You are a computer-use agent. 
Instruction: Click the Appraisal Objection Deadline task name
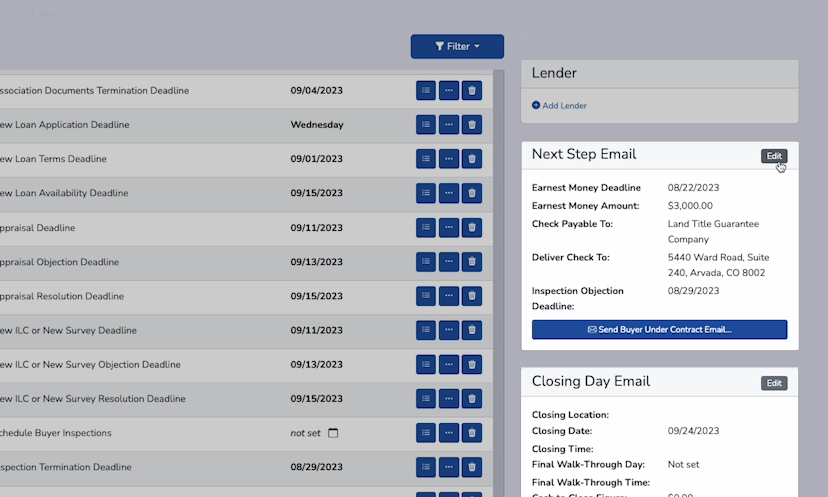pos(59,262)
